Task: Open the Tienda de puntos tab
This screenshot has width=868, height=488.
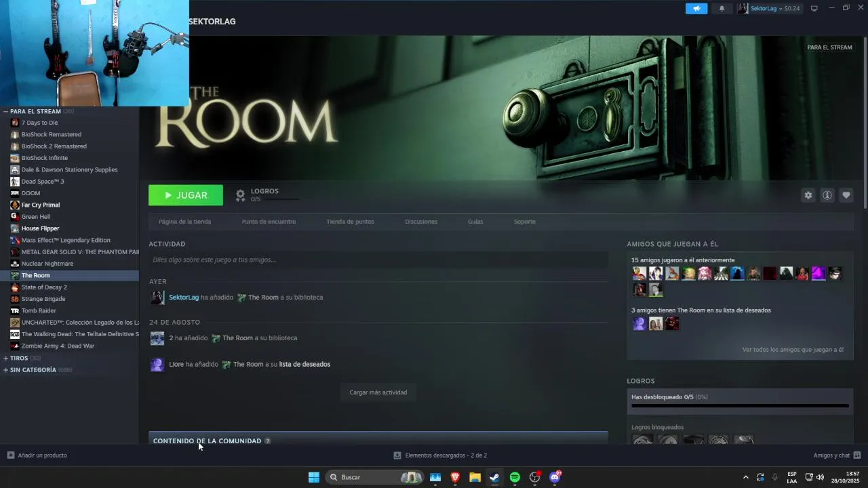Action: coord(350,222)
